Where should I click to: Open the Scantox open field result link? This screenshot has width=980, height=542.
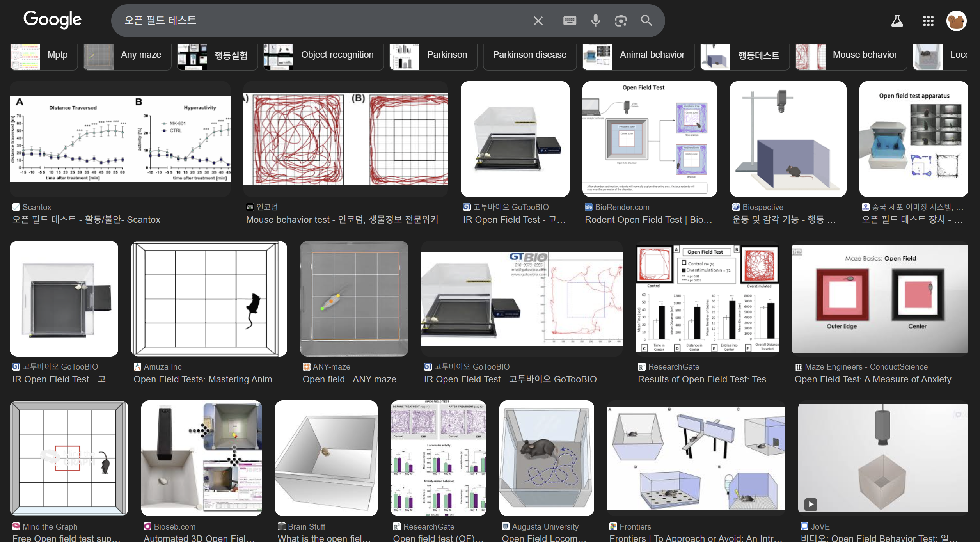tap(86, 220)
